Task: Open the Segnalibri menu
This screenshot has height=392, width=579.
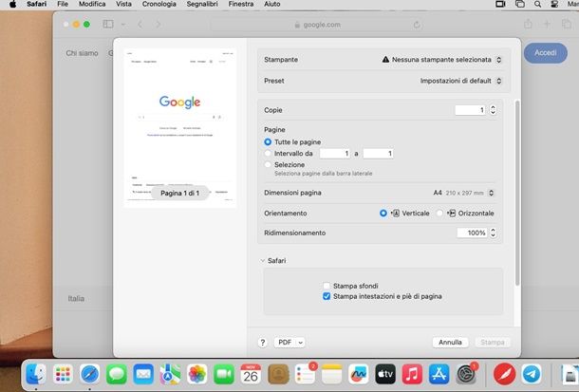Action: 202,4
